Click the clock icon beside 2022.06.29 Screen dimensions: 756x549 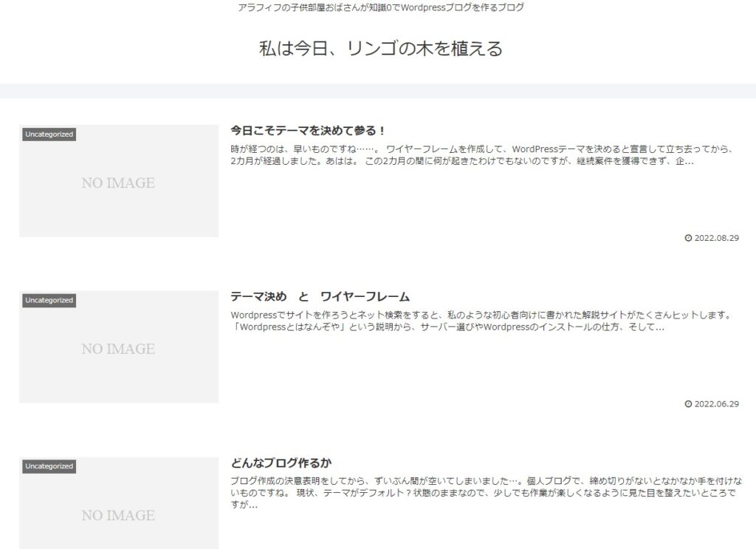[x=689, y=404]
